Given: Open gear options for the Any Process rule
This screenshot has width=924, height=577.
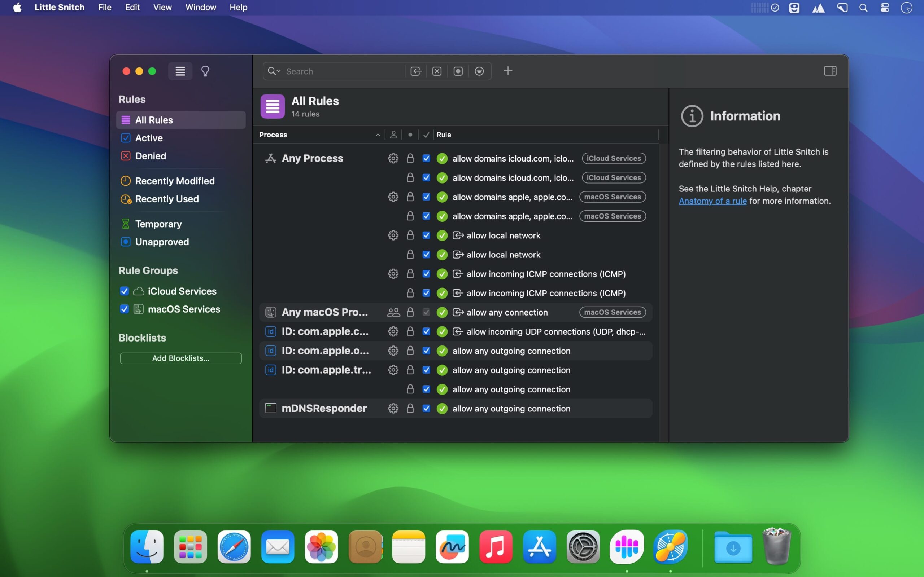Looking at the screenshot, I should (x=393, y=158).
